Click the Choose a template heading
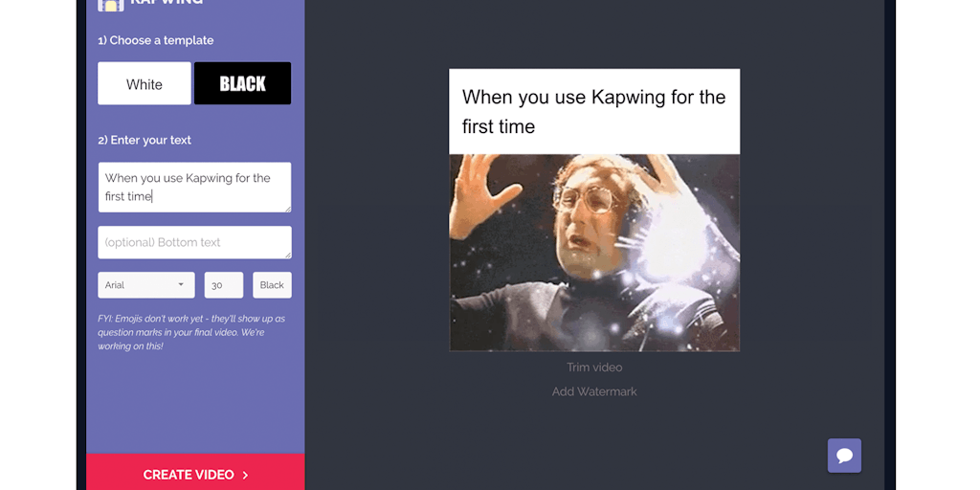Viewport: 980px width, 490px height. 156,40
